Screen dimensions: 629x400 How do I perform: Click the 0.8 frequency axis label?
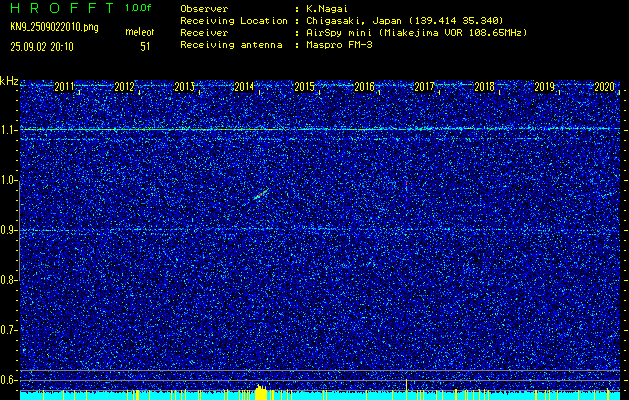click(x=9, y=280)
